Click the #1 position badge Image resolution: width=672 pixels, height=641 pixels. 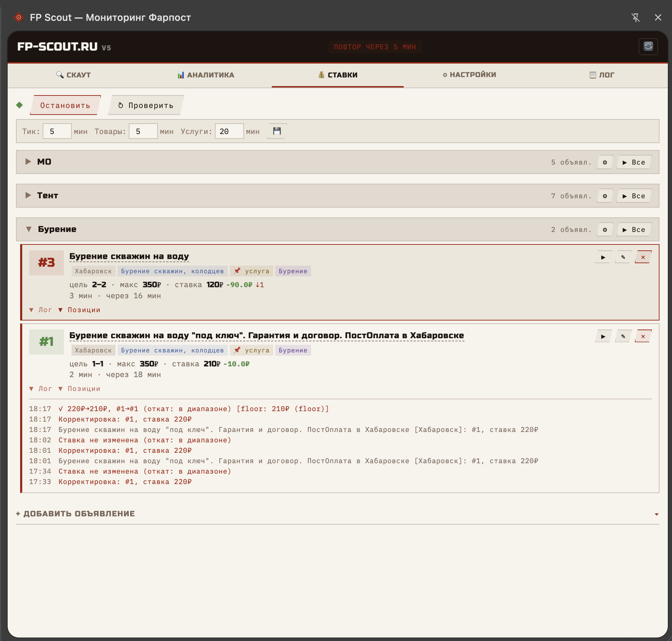pyautogui.click(x=47, y=342)
